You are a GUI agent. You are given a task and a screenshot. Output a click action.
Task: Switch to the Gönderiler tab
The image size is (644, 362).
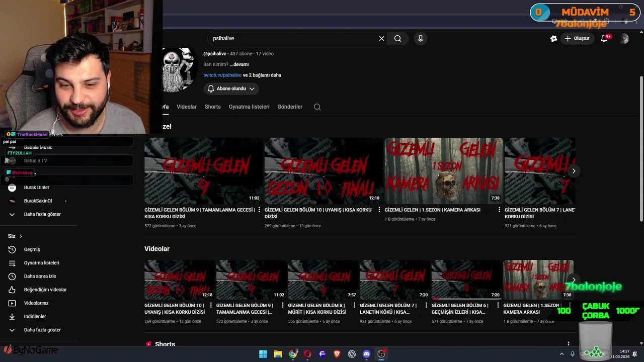click(x=290, y=107)
